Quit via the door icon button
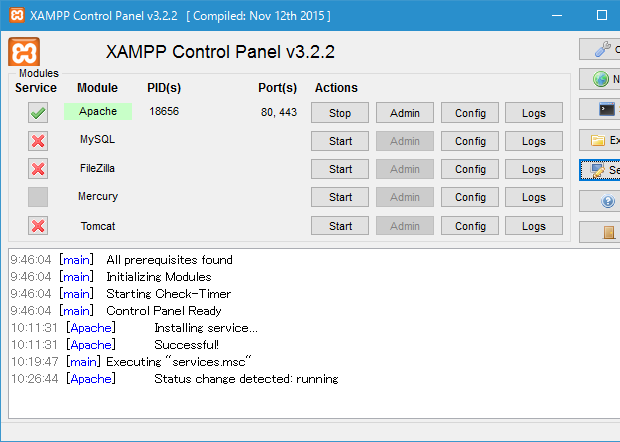620x442 pixels. point(600,232)
